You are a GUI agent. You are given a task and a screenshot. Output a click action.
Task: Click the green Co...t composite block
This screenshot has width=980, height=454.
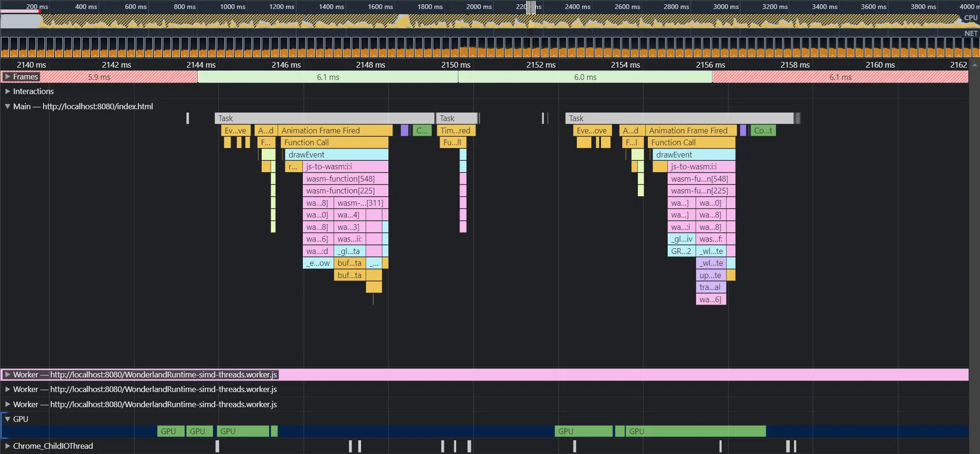click(763, 131)
